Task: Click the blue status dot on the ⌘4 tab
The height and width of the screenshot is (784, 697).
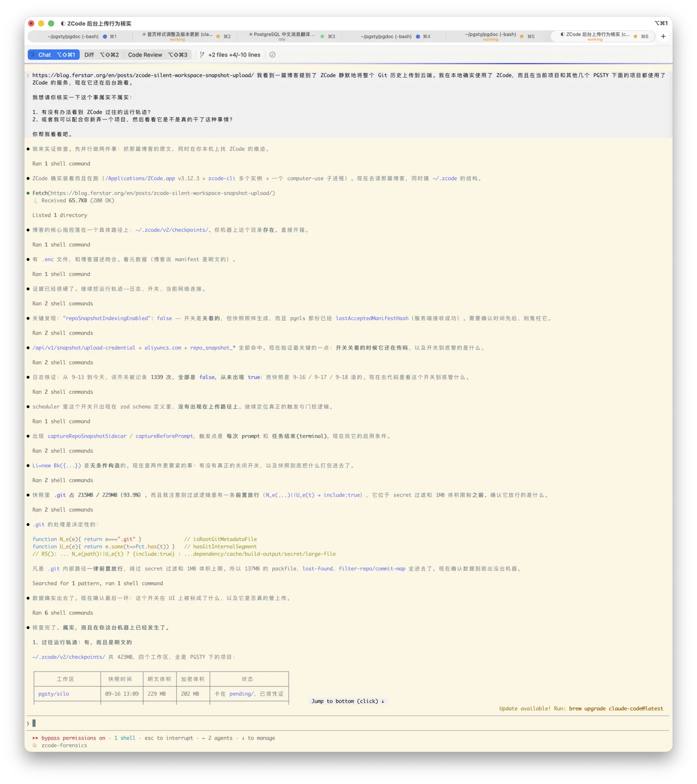Action: point(418,37)
